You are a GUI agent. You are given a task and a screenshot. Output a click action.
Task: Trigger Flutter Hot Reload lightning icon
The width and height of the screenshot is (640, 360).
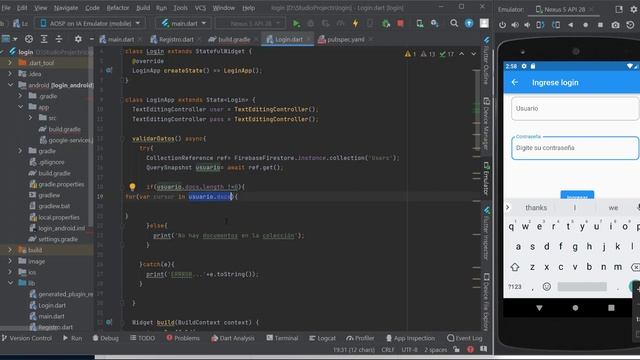[x=356, y=24]
